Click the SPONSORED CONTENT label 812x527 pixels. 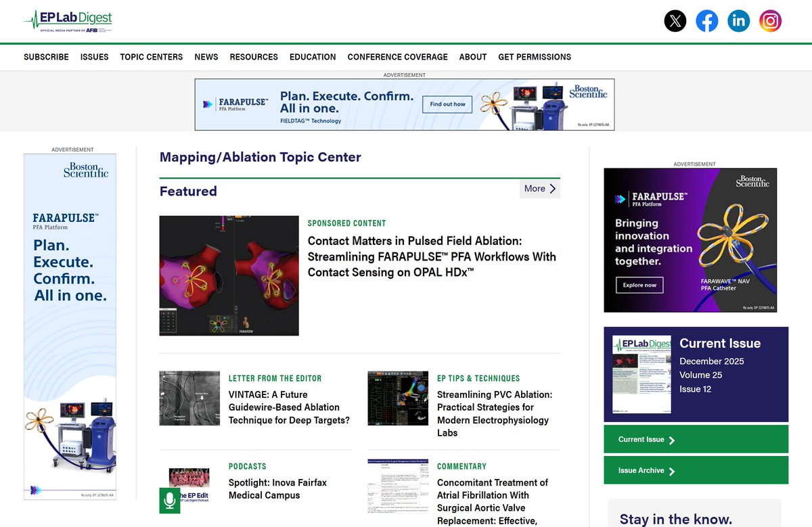coord(346,223)
